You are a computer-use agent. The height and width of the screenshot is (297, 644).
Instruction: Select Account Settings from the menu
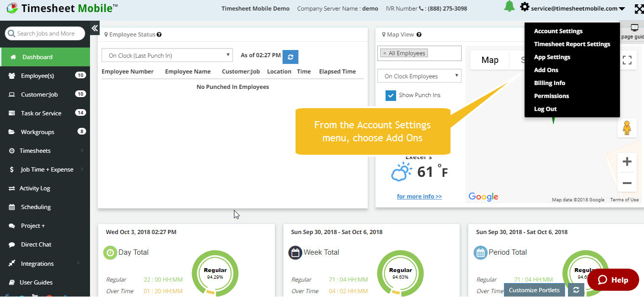(558, 31)
